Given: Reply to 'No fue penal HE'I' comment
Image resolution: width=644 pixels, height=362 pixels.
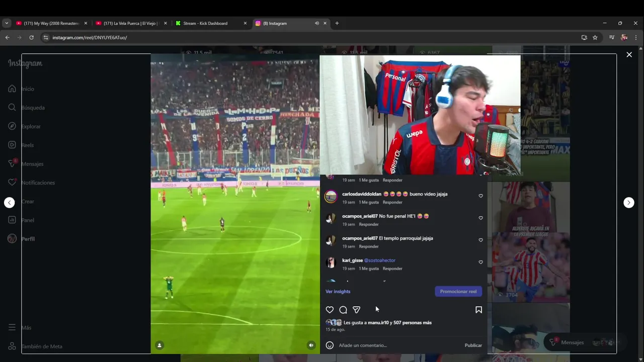Looking at the screenshot, I should [x=369, y=224].
